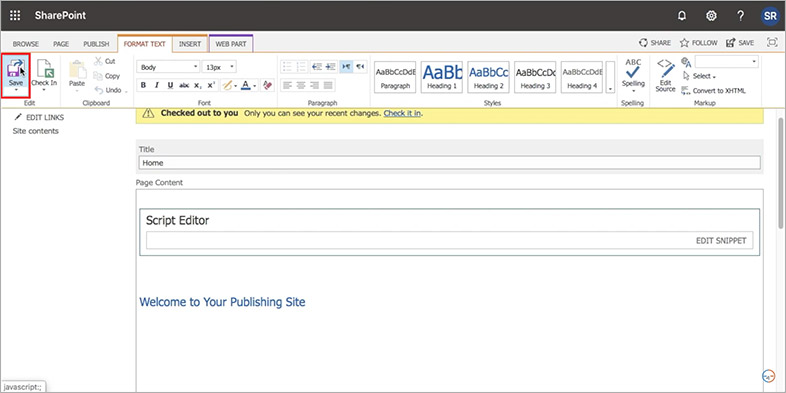Apply superscript formatting
The image size is (786, 393).
click(x=211, y=85)
